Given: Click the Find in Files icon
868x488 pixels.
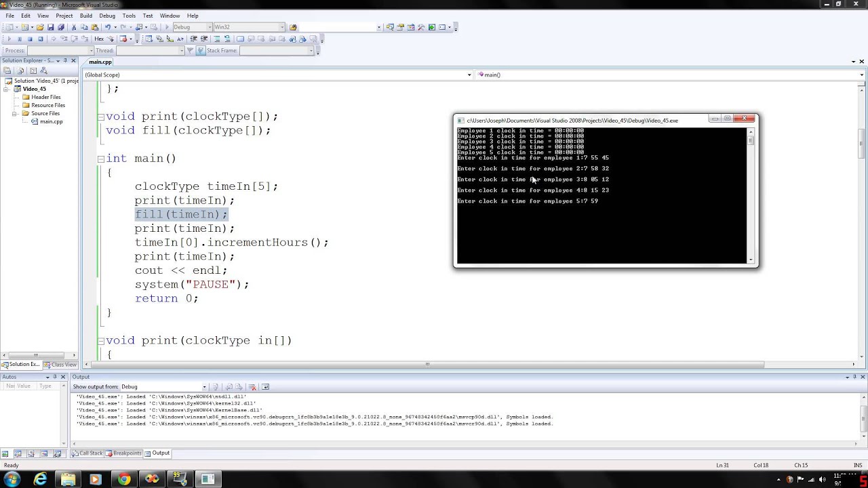Looking at the screenshot, I should point(293,27).
